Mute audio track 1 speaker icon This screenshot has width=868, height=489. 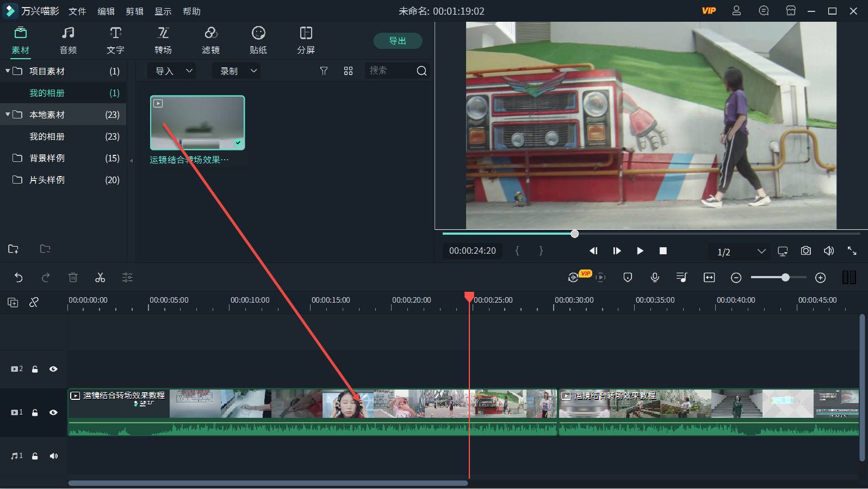[x=53, y=456]
